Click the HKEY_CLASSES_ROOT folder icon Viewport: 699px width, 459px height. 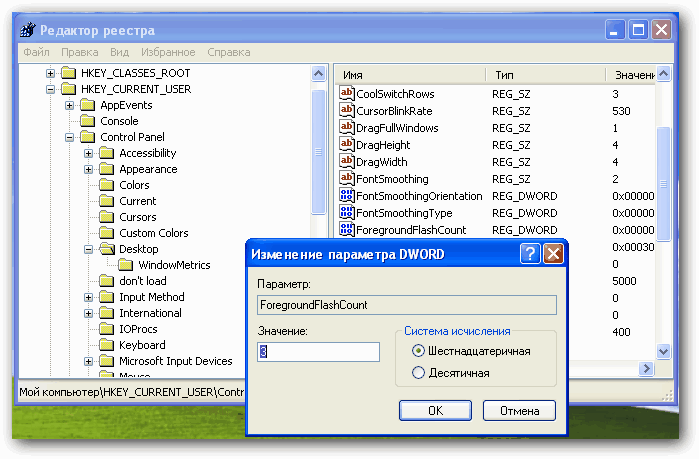[x=68, y=73]
